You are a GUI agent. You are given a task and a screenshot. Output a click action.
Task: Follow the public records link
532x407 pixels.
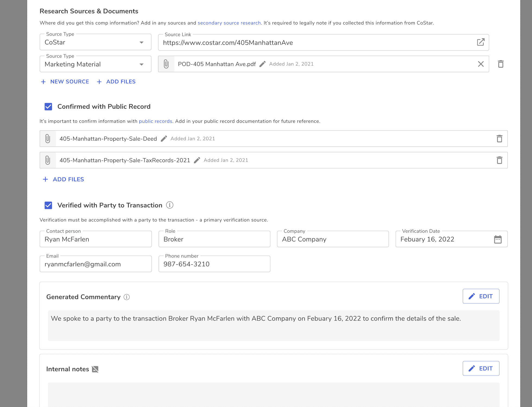[x=155, y=121]
